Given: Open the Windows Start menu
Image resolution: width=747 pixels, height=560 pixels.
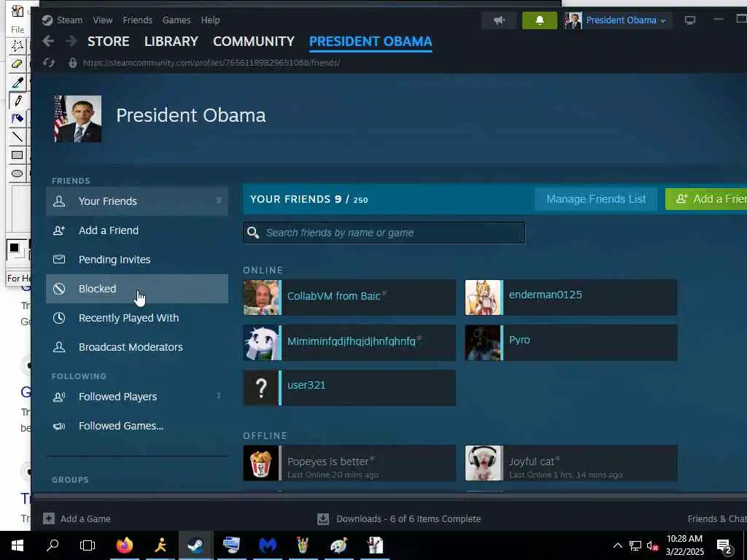Looking at the screenshot, I should 18,545.
